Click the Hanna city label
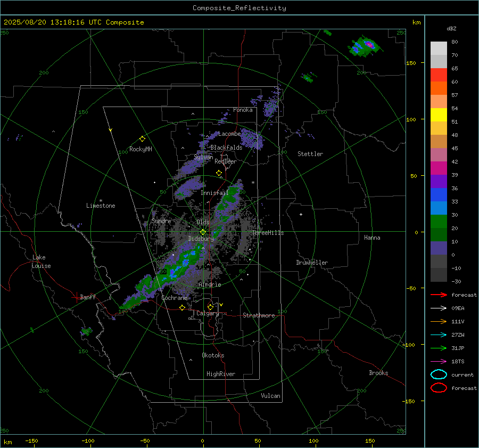This screenshot has width=479, height=448. click(x=372, y=238)
